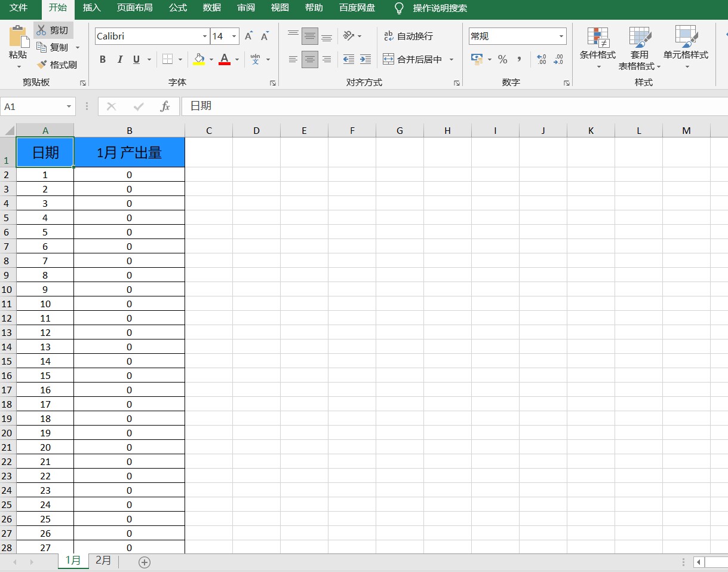Switch to the Insert (插入) tab
Viewport: 728px width, 572px height.
coord(91,8)
